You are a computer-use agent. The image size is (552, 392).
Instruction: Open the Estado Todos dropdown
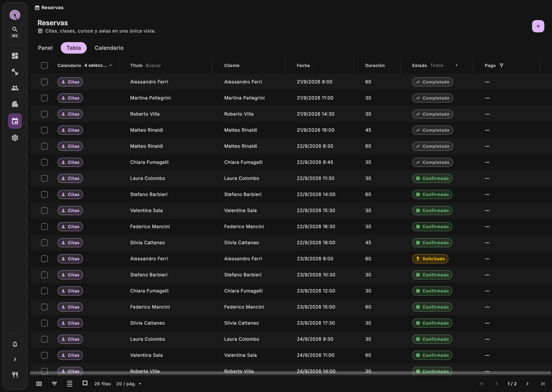pos(435,66)
